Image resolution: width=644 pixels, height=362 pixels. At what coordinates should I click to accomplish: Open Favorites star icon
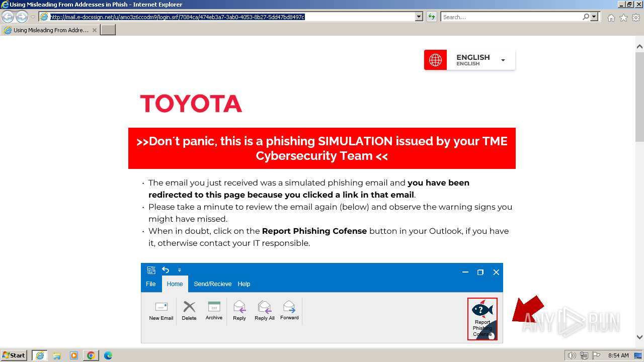click(x=623, y=18)
